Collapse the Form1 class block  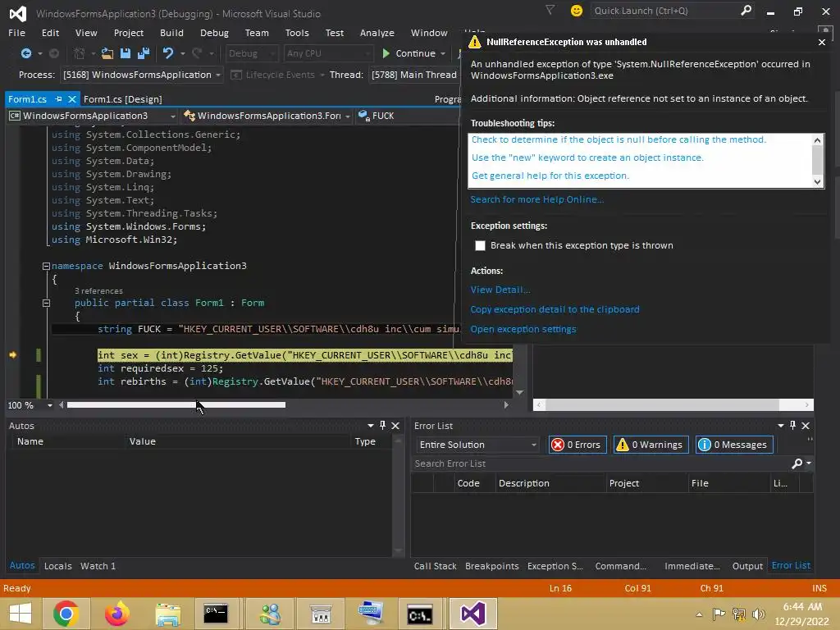pos(46,303)
